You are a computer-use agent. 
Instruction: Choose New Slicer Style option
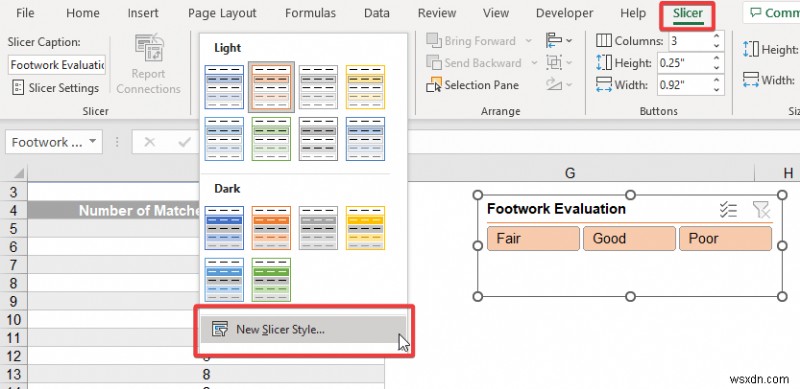coord(303,329)
